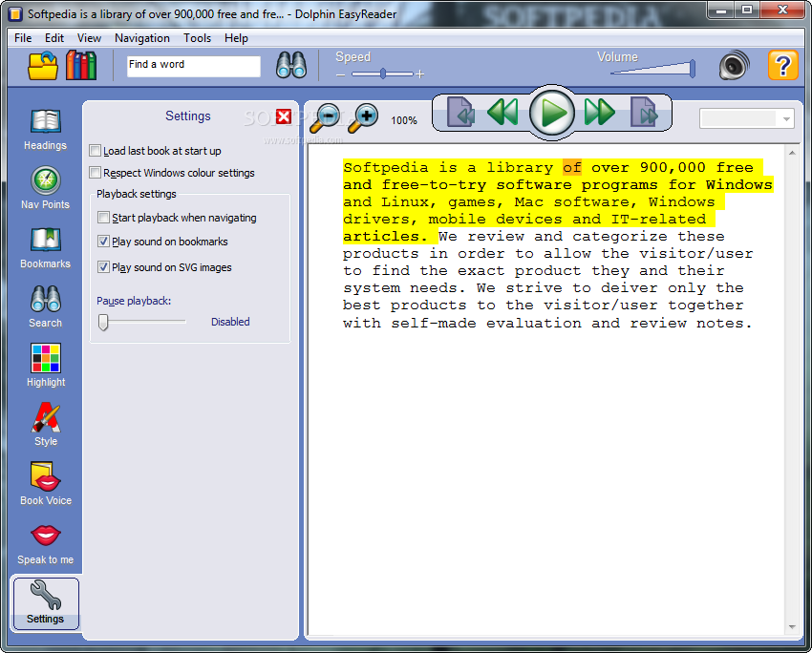The image size is (812, 653).
Task: Click the scrollbar down arrow in the text pane
Action: [792, 627]
